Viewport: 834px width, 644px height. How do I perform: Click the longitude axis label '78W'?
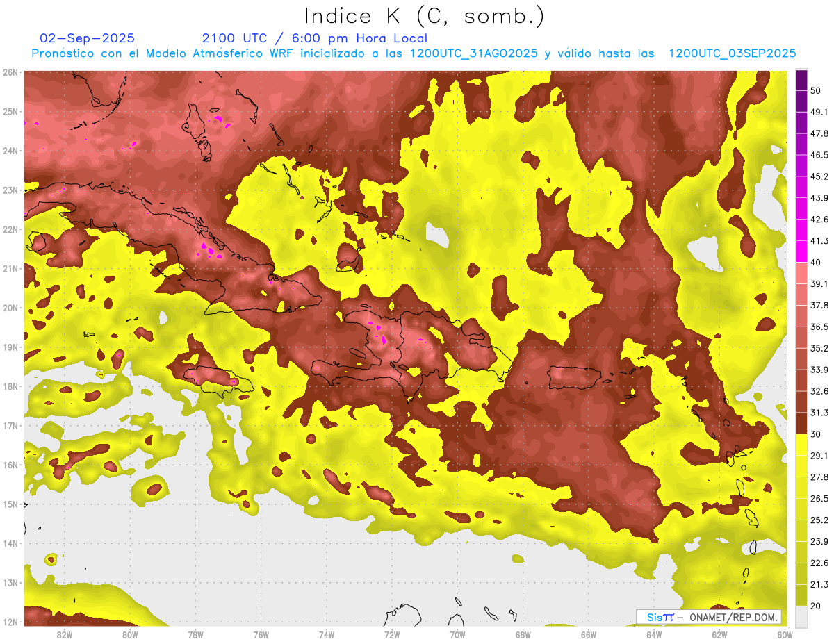(195, 634)
